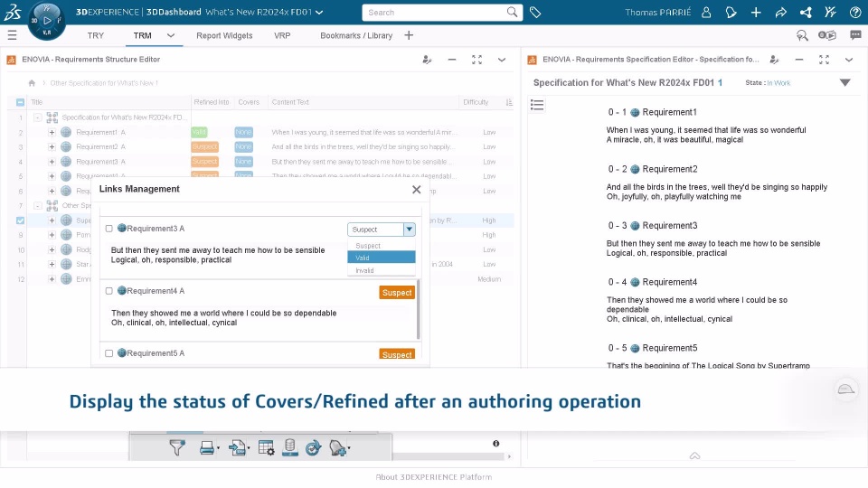The image size is (868, 488).
Task: Open the hamburger navigation menu
Action: pyautogui.click(x=12, y=35)
